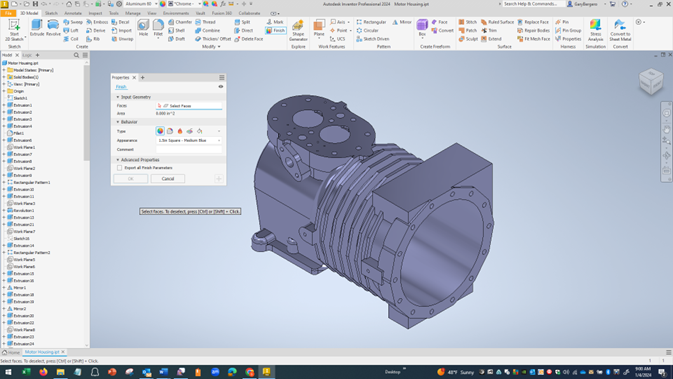This screenshot has width=673, height=379.
Task: Select the Appearance finish type button
Action: (x=160, y=131)
